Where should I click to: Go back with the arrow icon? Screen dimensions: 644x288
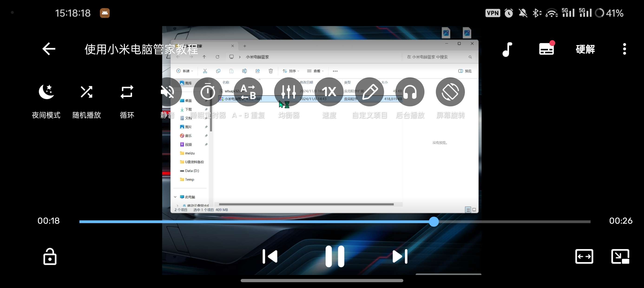click(x=49, y=49)
